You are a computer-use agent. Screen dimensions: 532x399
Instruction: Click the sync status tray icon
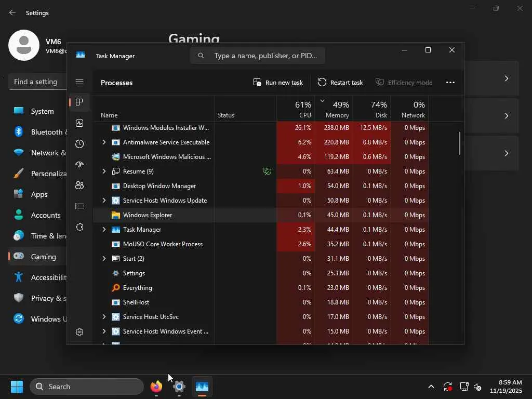(x=447, y=387)
